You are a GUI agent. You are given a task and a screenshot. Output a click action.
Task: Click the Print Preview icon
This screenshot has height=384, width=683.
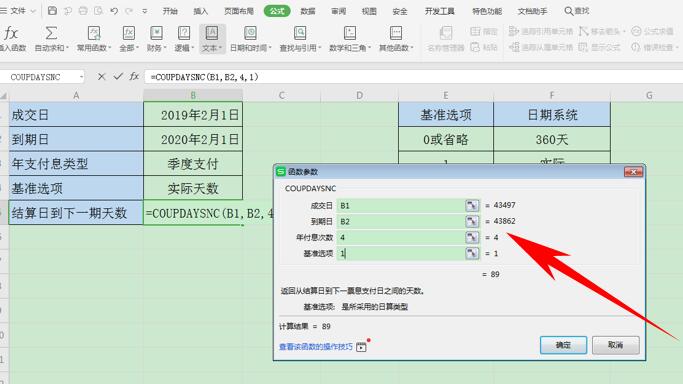(x=98, y=11)
